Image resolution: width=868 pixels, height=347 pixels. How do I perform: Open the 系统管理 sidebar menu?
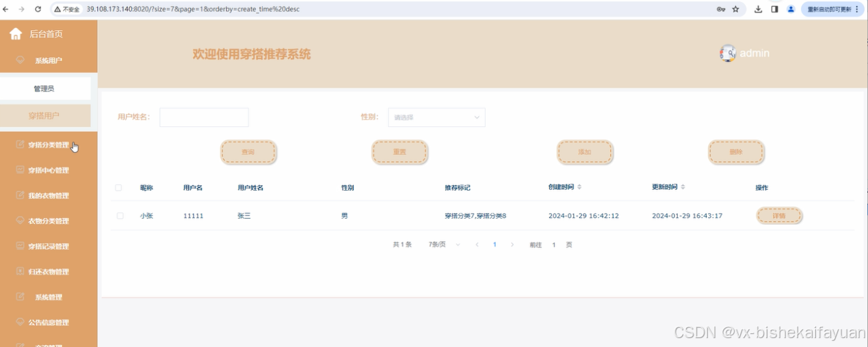(49, 296)
